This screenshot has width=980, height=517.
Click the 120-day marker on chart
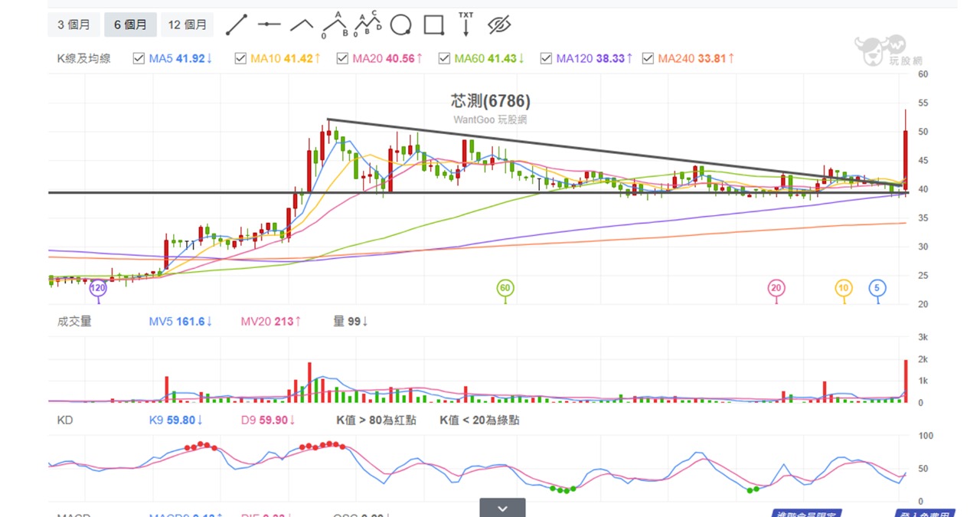tap(98, 289)
